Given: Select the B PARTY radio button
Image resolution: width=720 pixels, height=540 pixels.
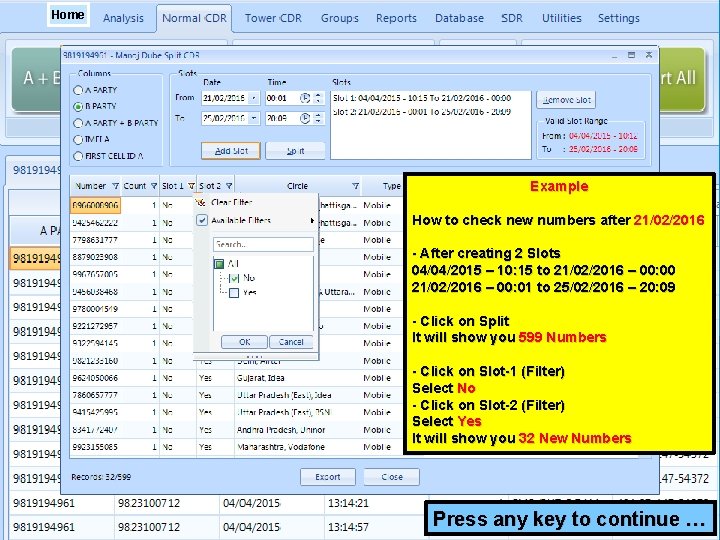Looking at the screenshot, I should point(78,107).
